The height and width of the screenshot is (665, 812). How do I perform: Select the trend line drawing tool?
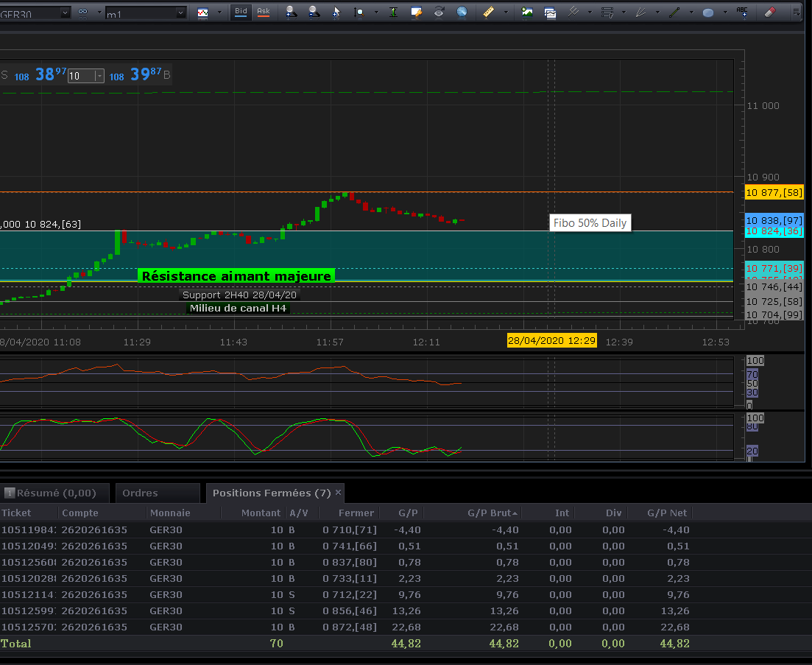click(x=674, y=12)
